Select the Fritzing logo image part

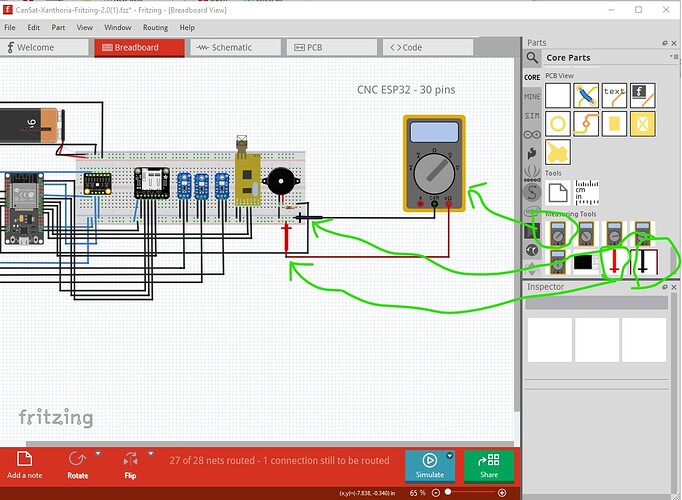pyautogui.click(x=642, y=96)
